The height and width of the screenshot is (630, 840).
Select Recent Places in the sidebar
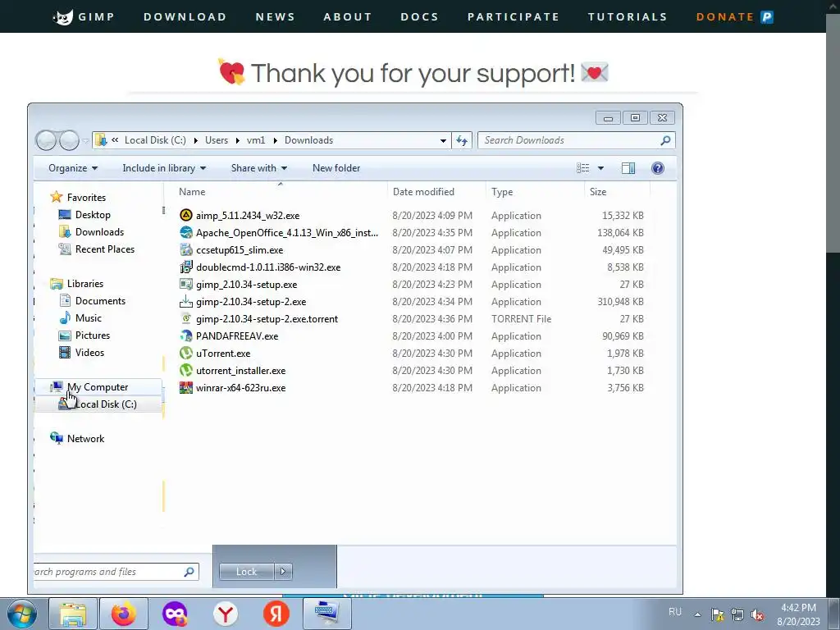105,249
